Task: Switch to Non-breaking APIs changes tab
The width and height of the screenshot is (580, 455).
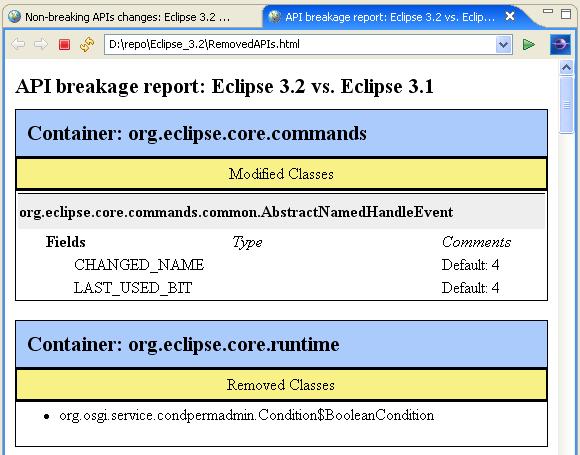Action: pos(127,17)
